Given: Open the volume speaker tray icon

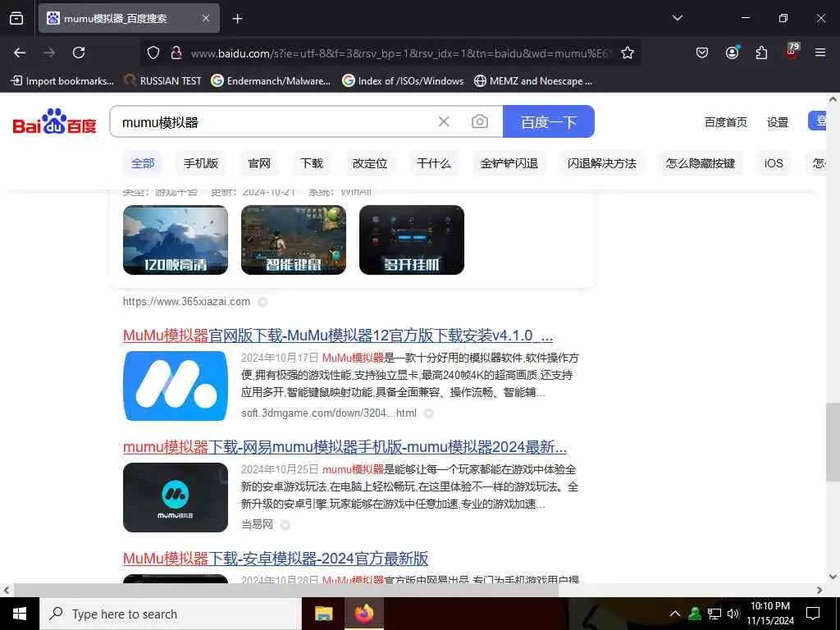Looking at the screenshot, I should 733,614.
